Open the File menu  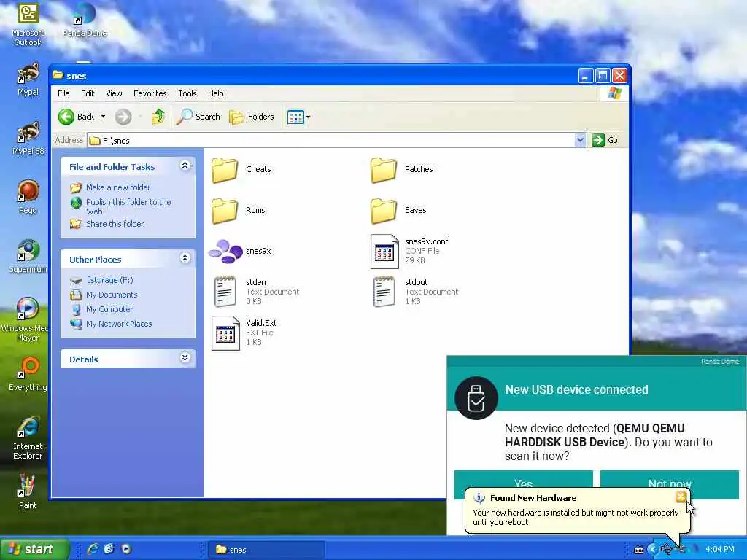point(63,93)
